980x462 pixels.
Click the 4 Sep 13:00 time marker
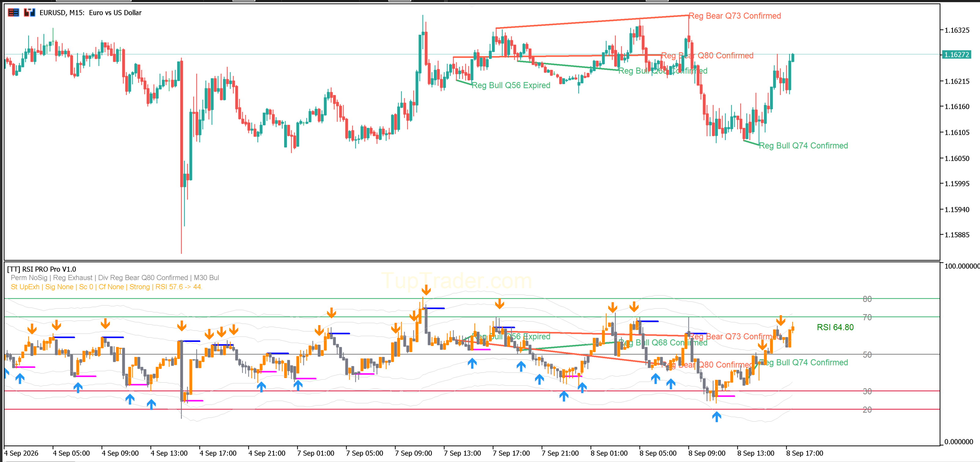[169, 453]
